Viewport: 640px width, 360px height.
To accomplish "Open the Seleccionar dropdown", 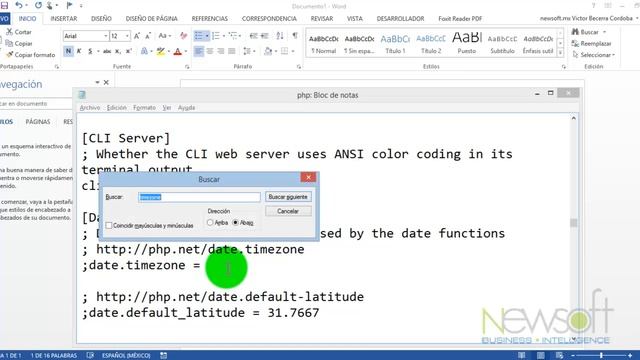I will (594, 55).
